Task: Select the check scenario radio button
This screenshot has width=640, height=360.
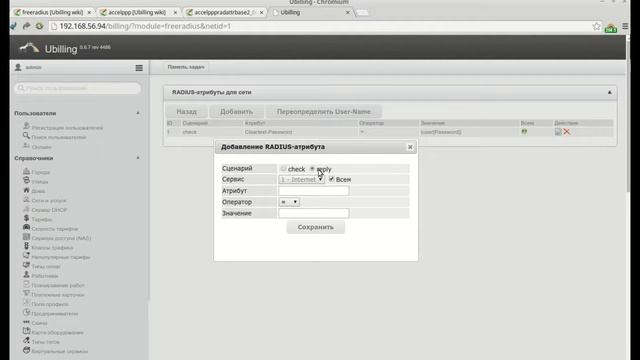Action: (x=283, y=169)
